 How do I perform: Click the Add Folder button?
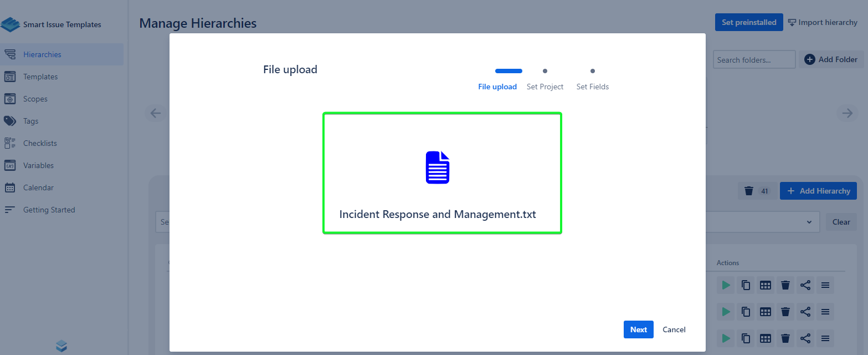830,59
